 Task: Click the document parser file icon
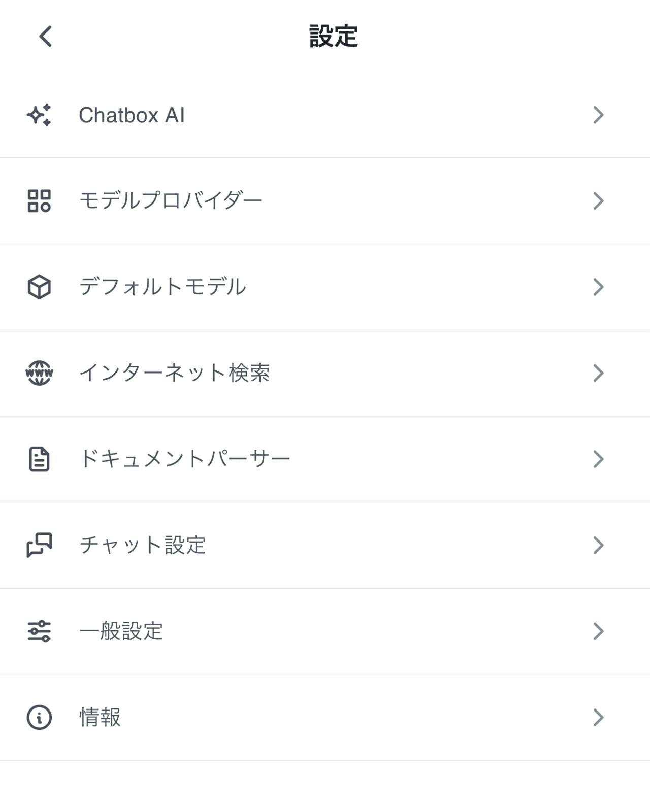(39, 459)
